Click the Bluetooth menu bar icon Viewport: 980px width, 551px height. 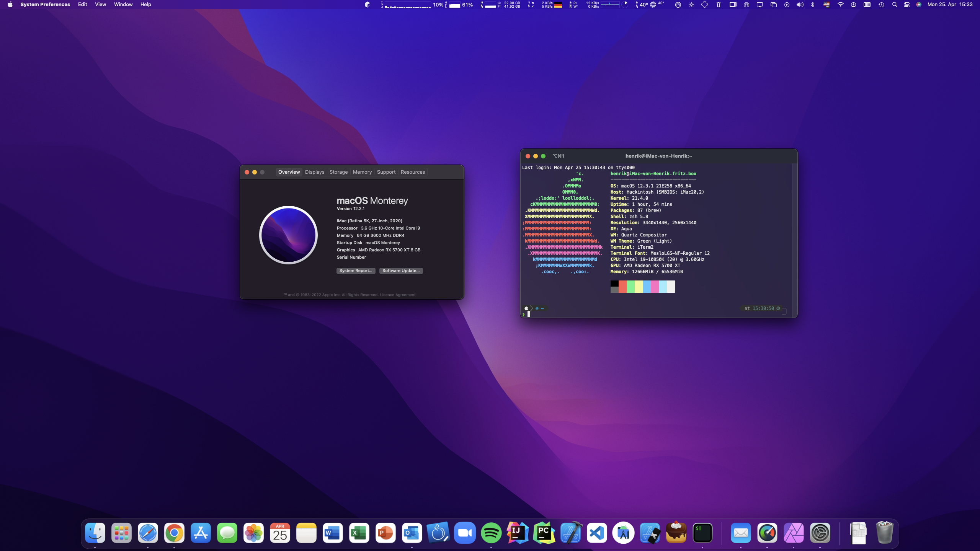(813, 5)
